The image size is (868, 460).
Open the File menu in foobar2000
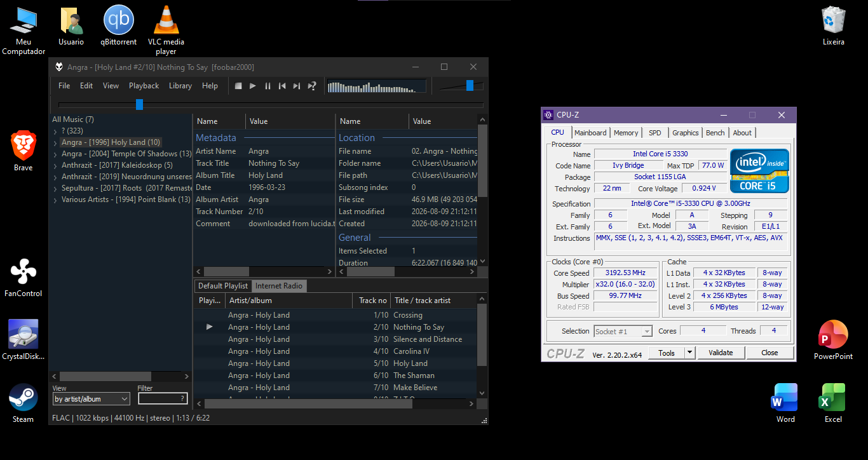tap(64, 86)
